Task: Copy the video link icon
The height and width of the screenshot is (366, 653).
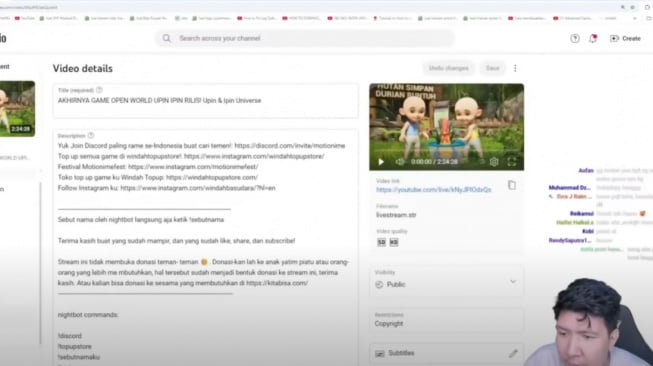Action: click(512, 185)
